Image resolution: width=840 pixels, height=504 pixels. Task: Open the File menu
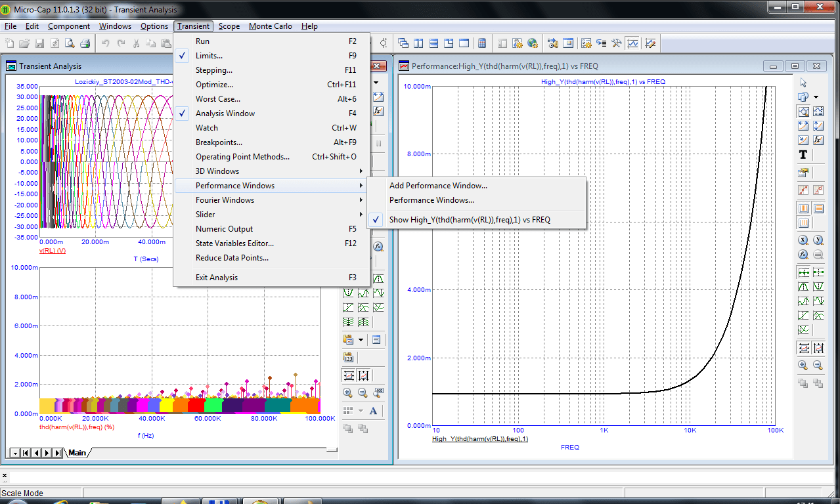coord(10,26)
